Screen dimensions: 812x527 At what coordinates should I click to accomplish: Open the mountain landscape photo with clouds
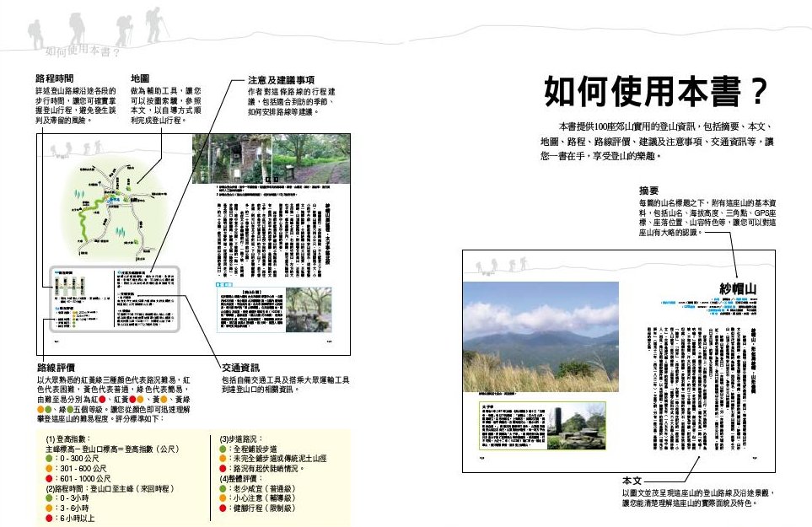(x=540, y=336)
